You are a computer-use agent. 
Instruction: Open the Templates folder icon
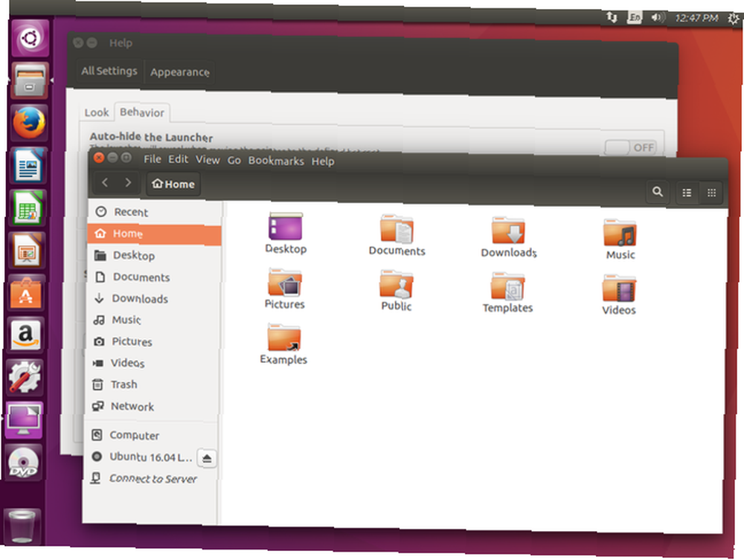[507, 286]
